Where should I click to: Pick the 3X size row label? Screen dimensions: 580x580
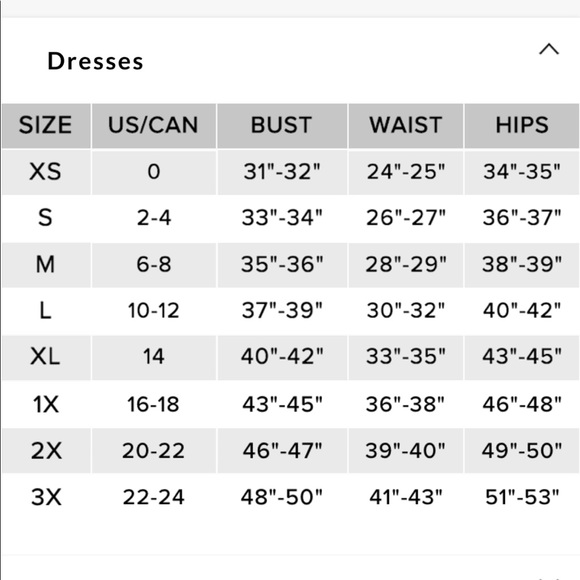click(x=46, y=497)
